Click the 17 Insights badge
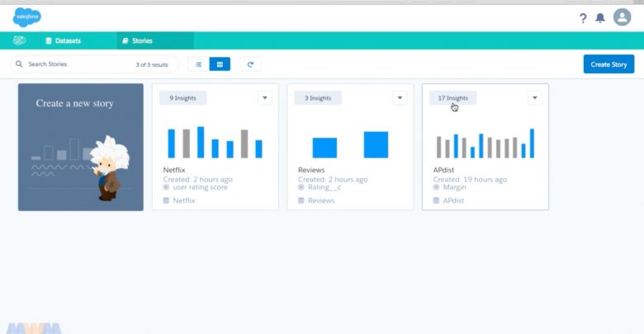 coord(453,98)
